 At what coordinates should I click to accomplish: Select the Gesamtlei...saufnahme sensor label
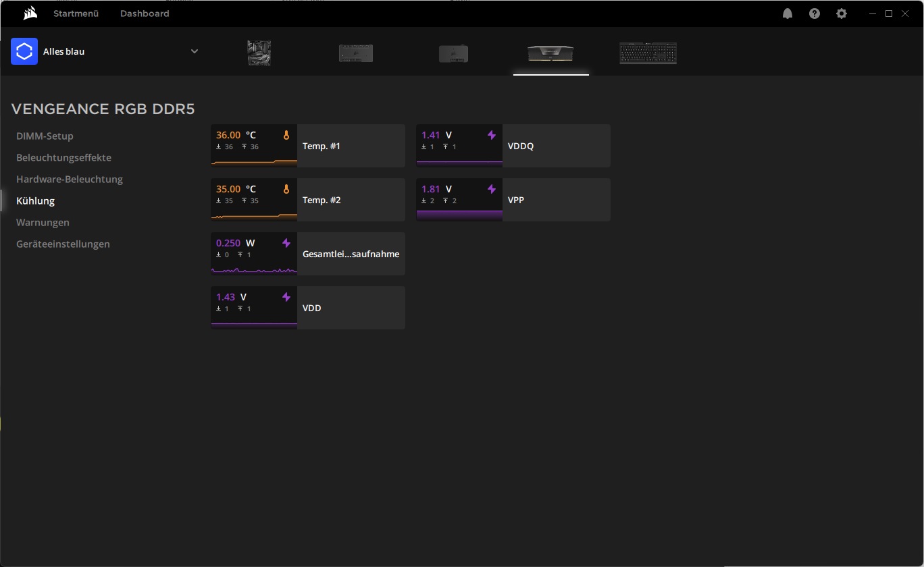(x=351, y=254)
